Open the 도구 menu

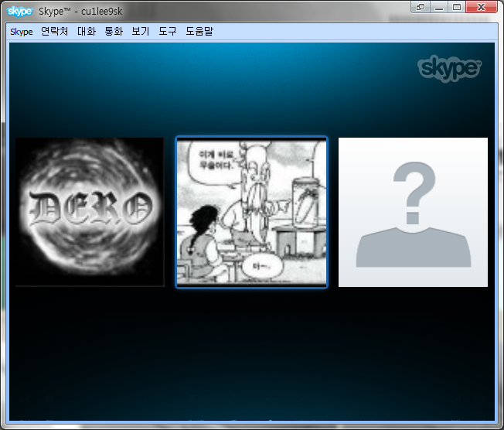168,32
